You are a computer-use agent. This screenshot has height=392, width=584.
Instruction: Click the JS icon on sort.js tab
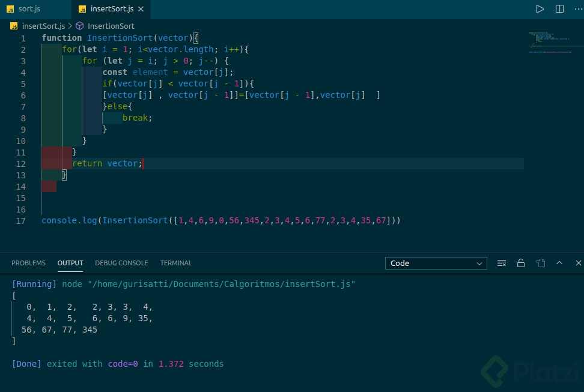(10, 10)
